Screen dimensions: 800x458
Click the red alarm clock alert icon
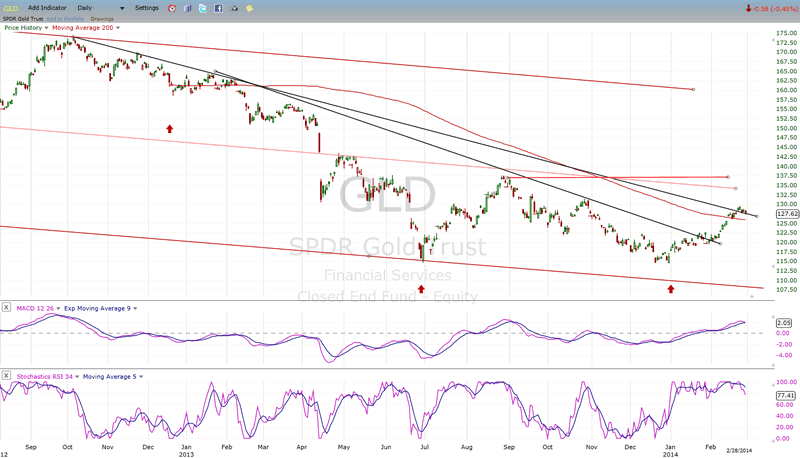(x=171, y=8)
